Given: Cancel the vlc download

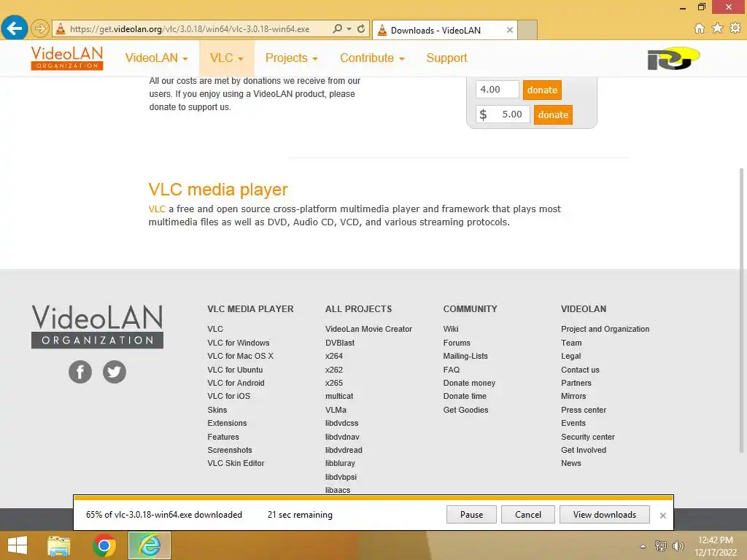Looking at the screenshot, I should click(x=528, y=515).
